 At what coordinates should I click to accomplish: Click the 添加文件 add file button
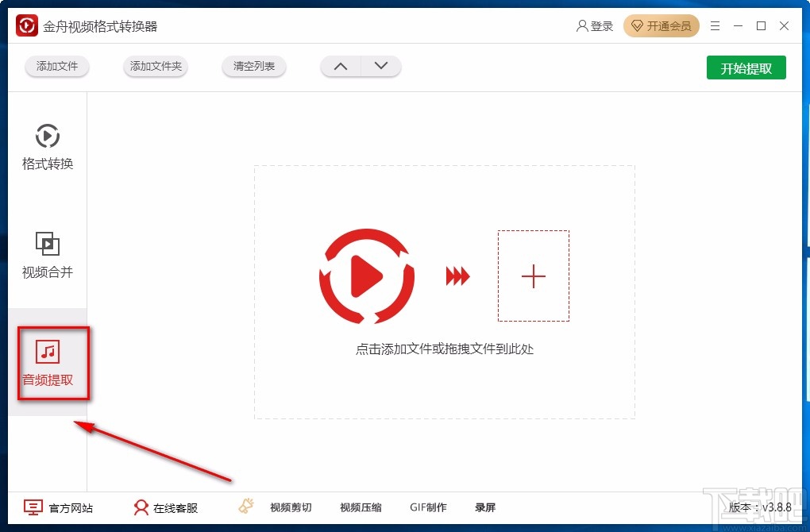coord(56,67)
